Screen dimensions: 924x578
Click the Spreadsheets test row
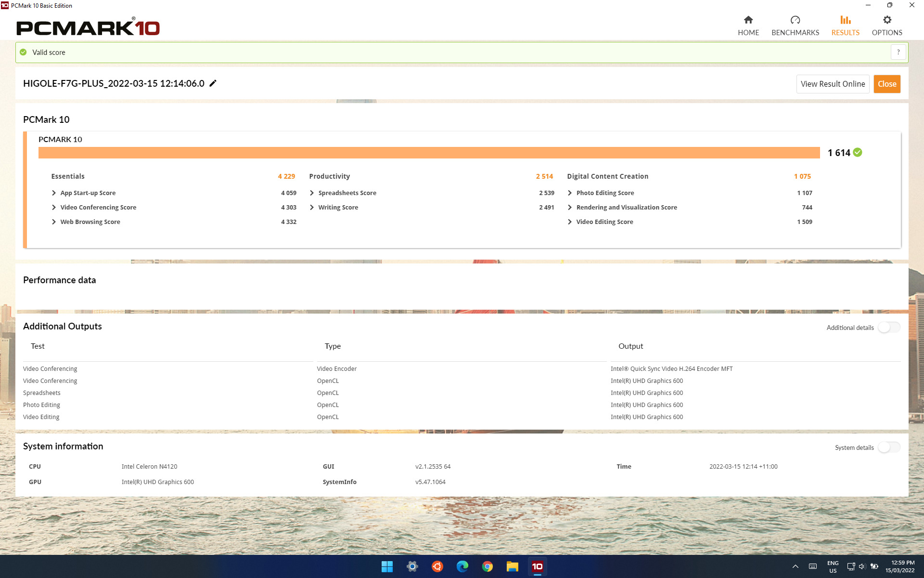tap(41, 393)
